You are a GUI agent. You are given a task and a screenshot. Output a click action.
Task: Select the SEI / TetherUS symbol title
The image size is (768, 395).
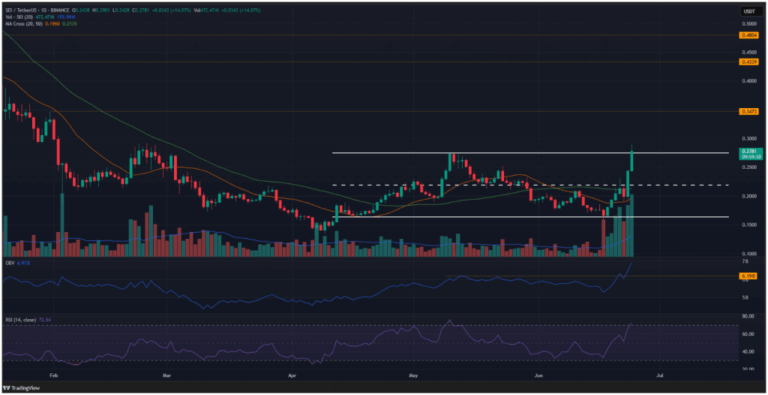click(x=20, y=10)
